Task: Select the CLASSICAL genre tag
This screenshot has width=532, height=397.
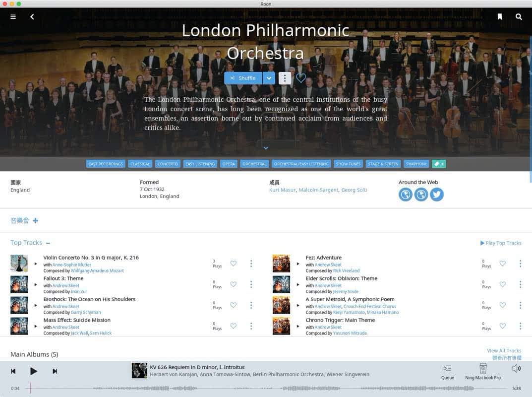Action: [x=140, y=164]
